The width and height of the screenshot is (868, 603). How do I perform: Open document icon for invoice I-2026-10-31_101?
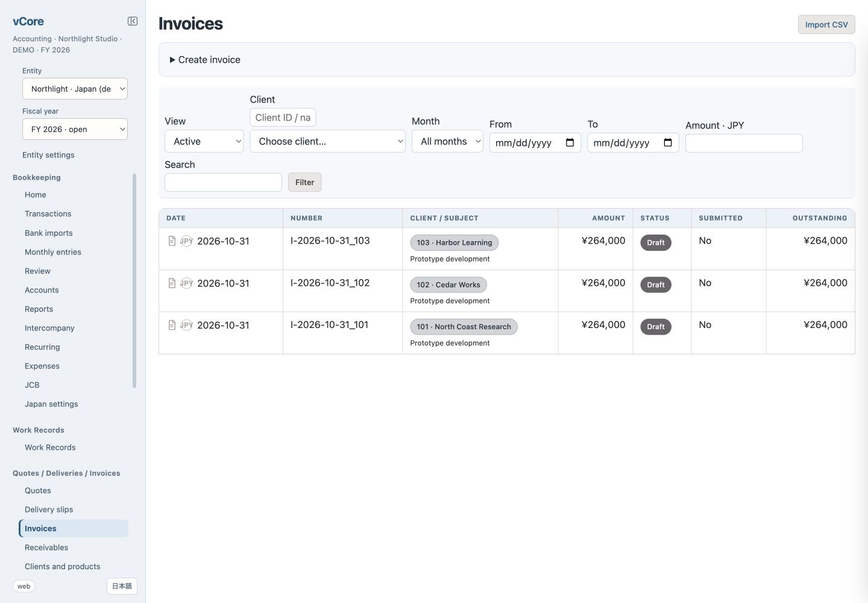(172, 325)
